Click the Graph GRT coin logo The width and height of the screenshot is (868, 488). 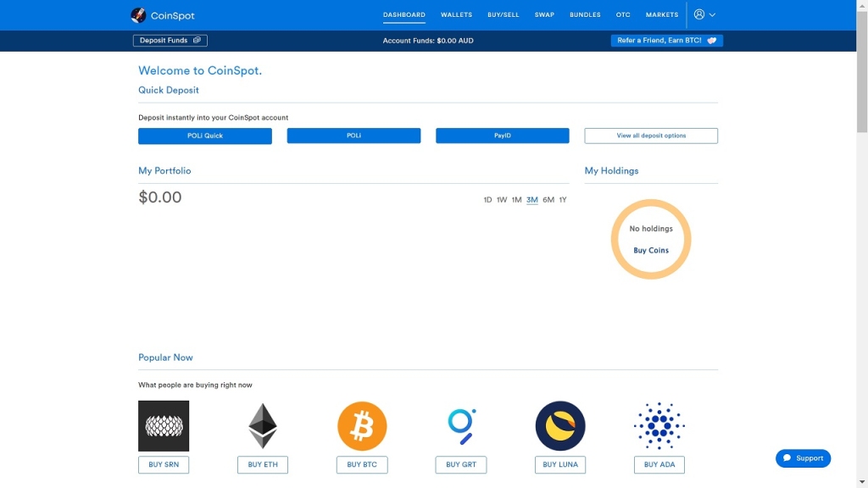pyautogui.click(x=461, y=426)
